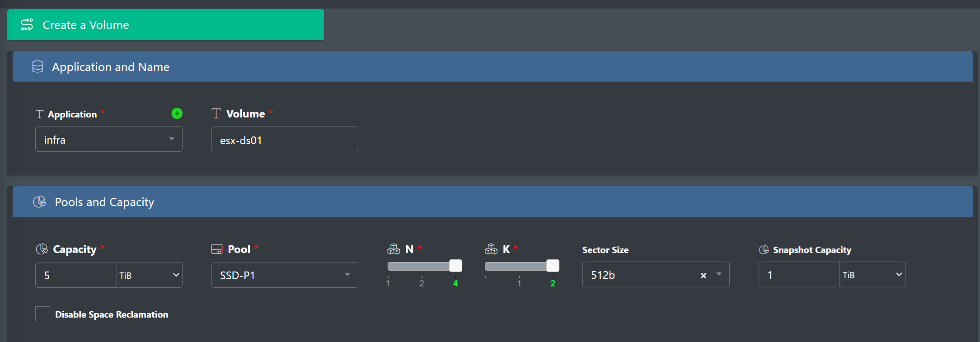This screenshot has width=980, height=342.
Task: Click the Snapshot Capacity value field containing 1
Action: click(799, 274)
